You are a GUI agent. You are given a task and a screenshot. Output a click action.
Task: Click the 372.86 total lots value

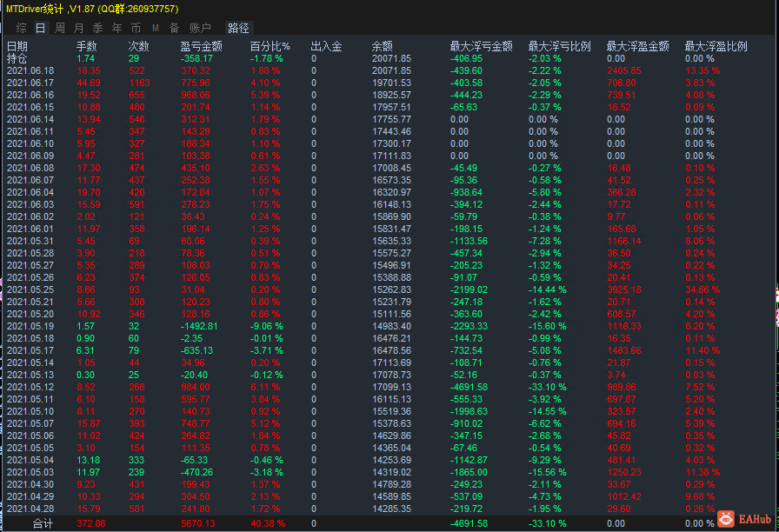tap(91, 523)
